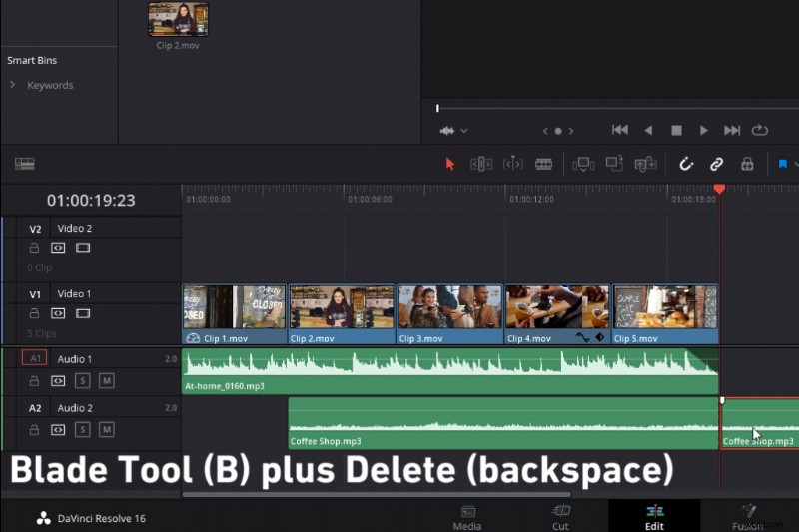Lock the Video 1 track
This screenshot has height=532, width=799.
(34, 313)
